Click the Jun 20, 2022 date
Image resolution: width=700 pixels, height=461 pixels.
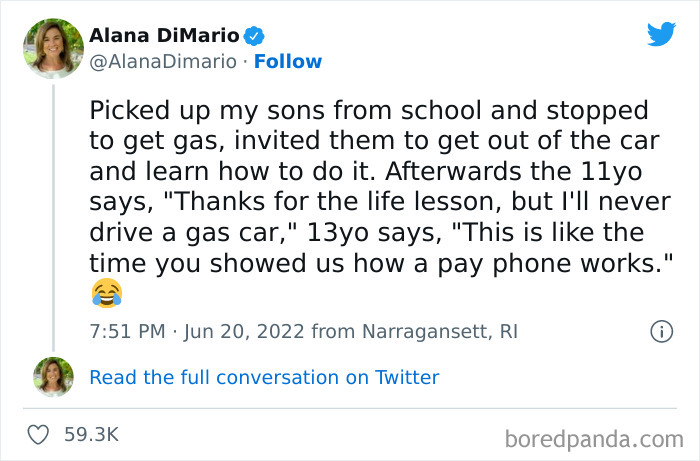click(x=246, y=331)
